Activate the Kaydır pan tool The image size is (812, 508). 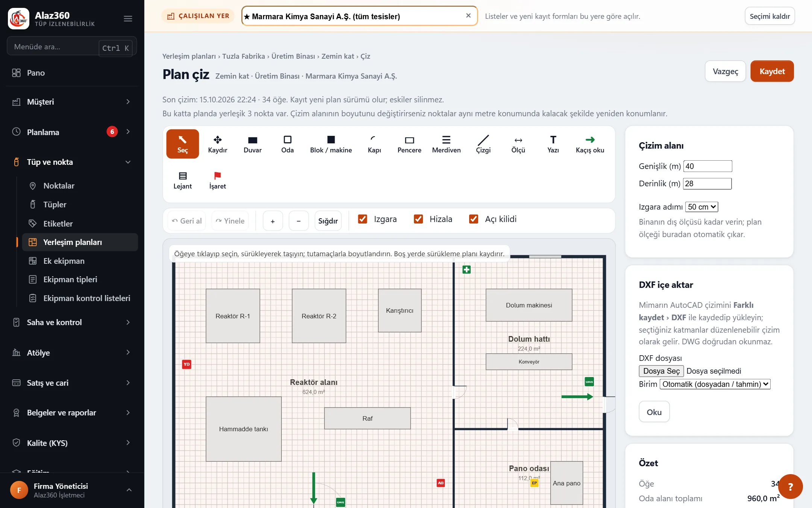[218, 144]
